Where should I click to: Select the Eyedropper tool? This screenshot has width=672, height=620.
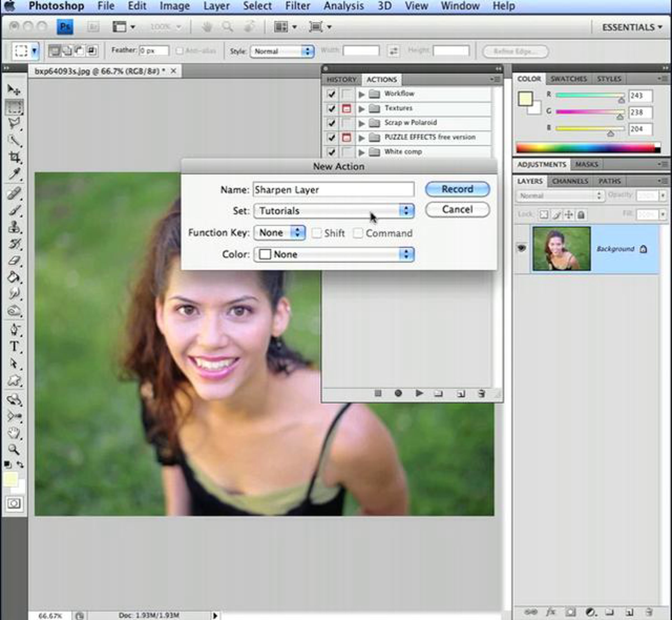pos(14,174)
